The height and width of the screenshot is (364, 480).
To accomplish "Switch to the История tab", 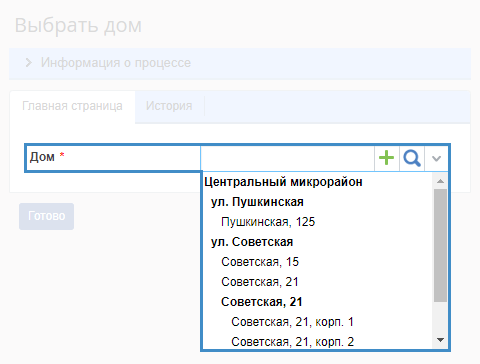I will (x=169, y=106).
